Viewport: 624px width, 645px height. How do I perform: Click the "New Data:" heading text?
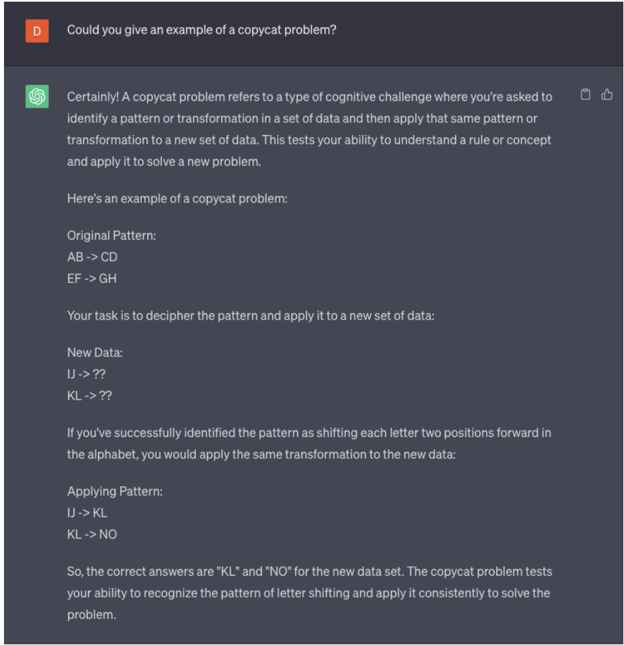tap(95, 353)
